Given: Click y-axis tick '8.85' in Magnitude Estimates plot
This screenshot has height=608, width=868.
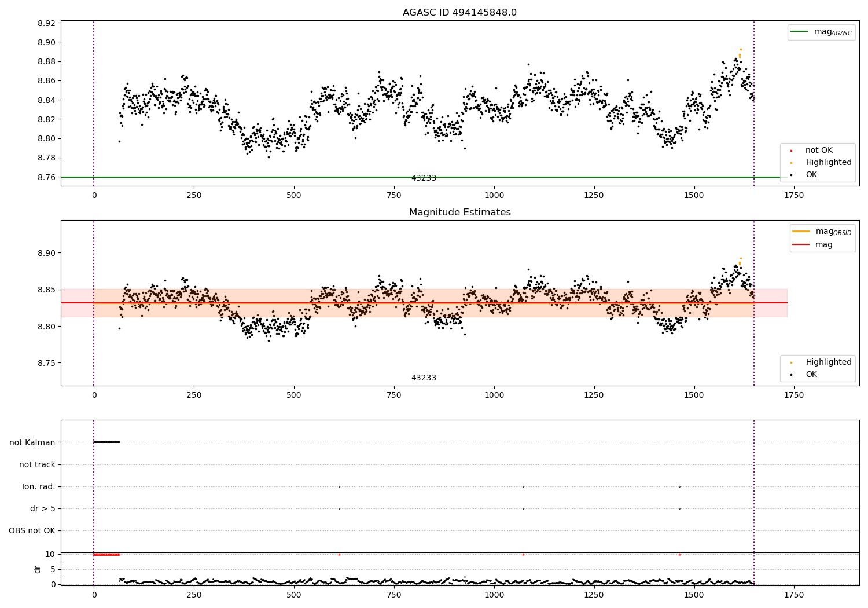Looking at the screenshot, I should point(46,290).
